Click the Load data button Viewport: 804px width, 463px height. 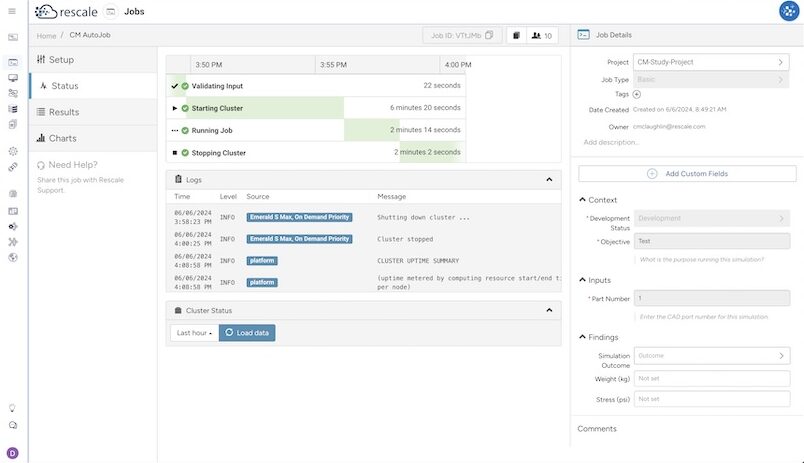click(x=247, y=333)
